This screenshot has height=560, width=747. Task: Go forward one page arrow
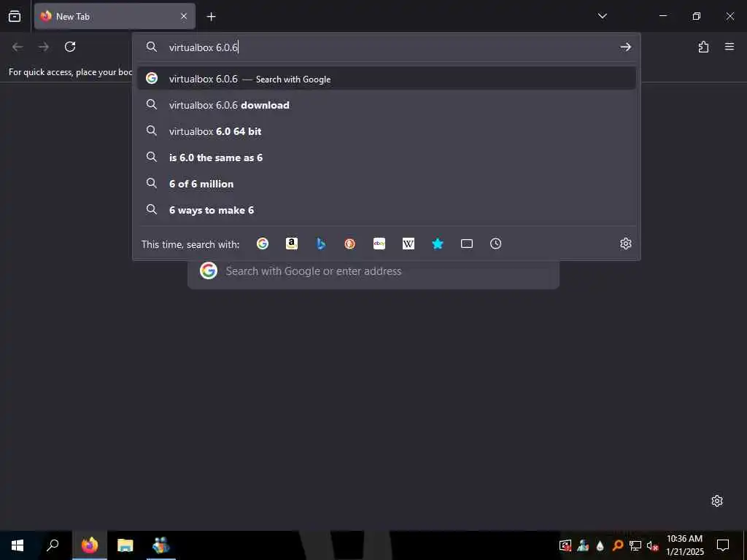[44, 47]
